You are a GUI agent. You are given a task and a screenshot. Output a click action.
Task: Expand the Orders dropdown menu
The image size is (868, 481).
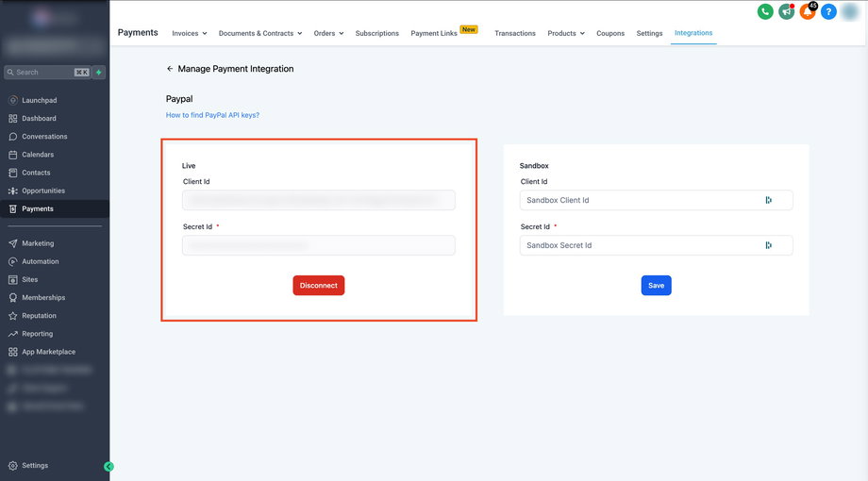328,33
